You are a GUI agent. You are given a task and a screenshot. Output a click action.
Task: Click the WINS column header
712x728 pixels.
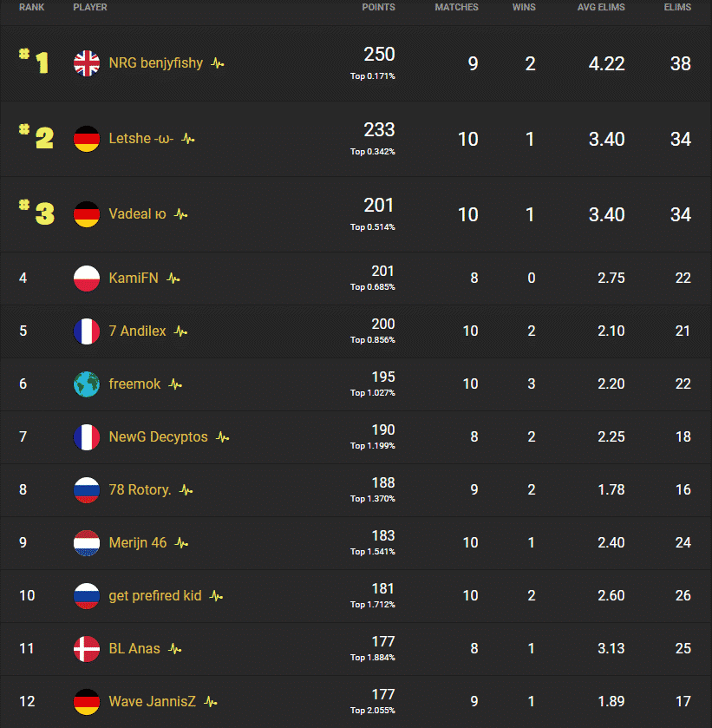(x=524, y=7)
